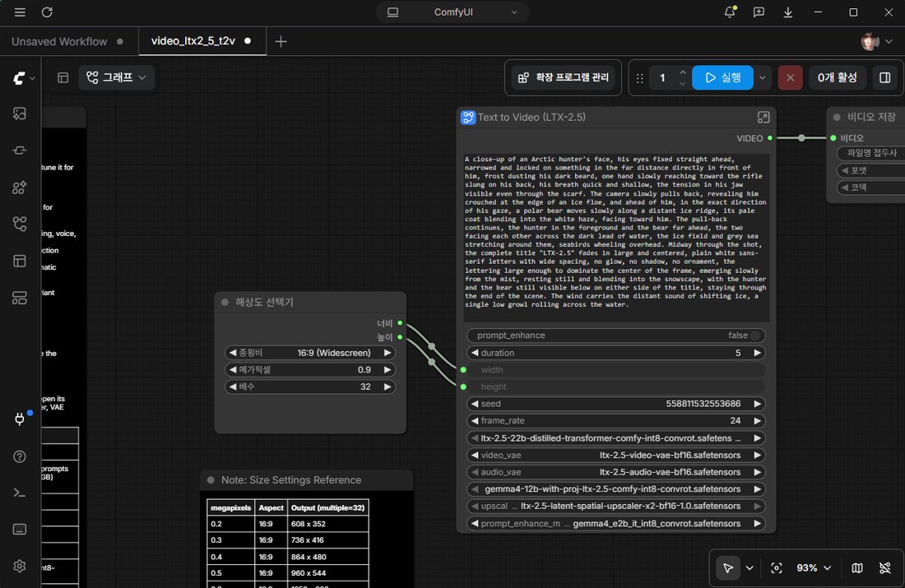Open the workflow graph icon in the left sidebar
The width and height of the screenshot is (905, 588).
point(20,224)
